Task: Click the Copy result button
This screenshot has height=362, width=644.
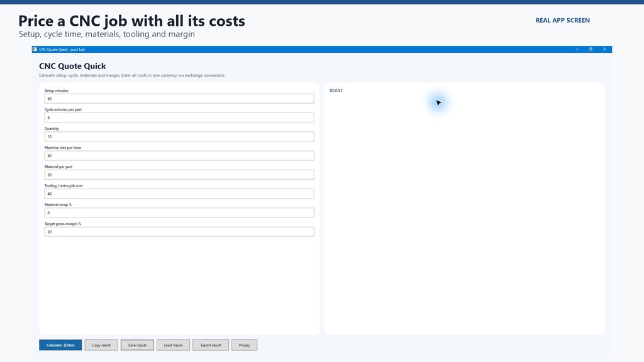Action: pyautogui.click(x=101, y=345)
